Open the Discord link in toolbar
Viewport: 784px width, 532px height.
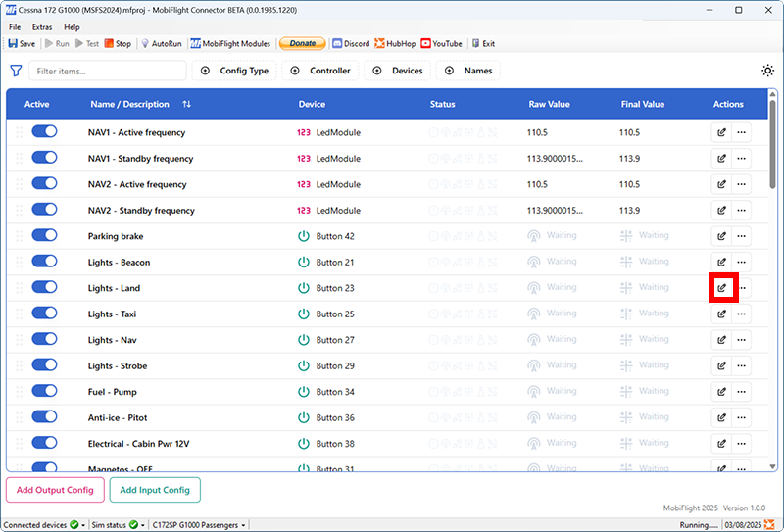(351, 43)
